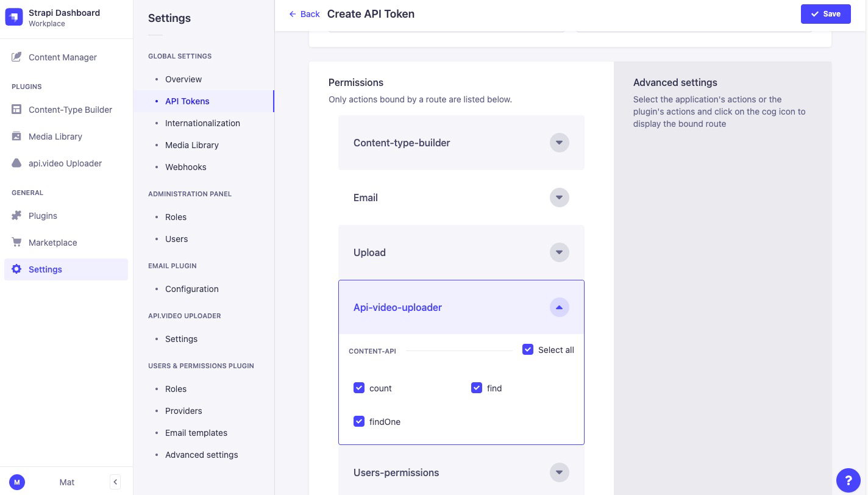This screenshot has height=495, width=868.
Task: Expand the Content-type-builder permissions section
Action: (560, 143)
